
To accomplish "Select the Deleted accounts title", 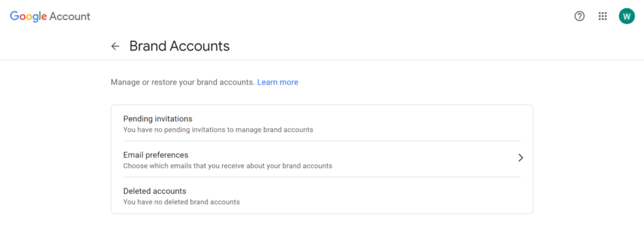I will click(x=155, y=191).
